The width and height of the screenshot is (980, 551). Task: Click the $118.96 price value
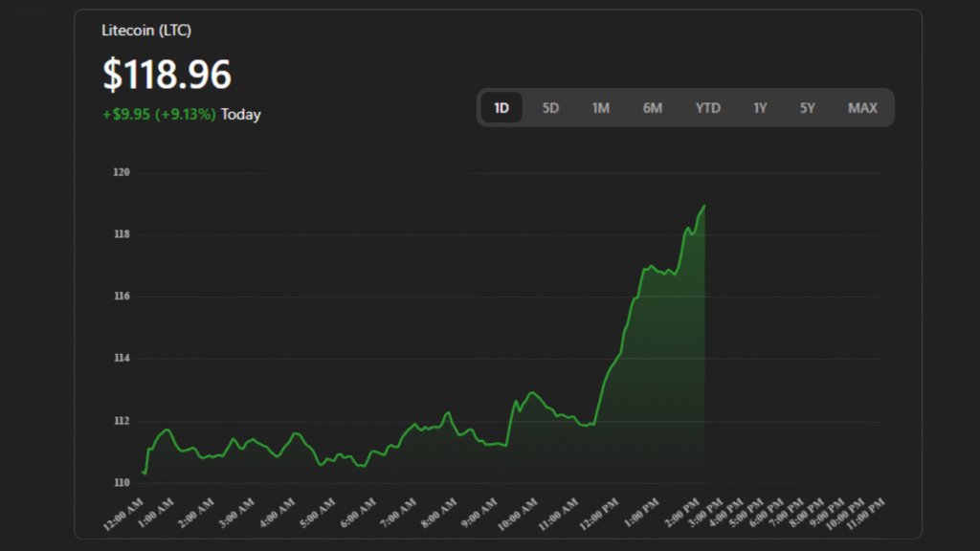point(167,75)
